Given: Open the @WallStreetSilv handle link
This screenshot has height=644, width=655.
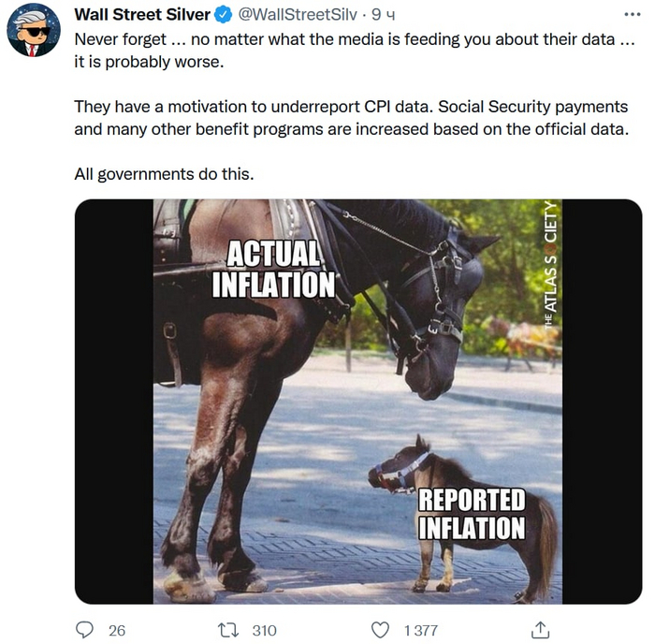Looking at the screenshot, I should pos(298,15).
